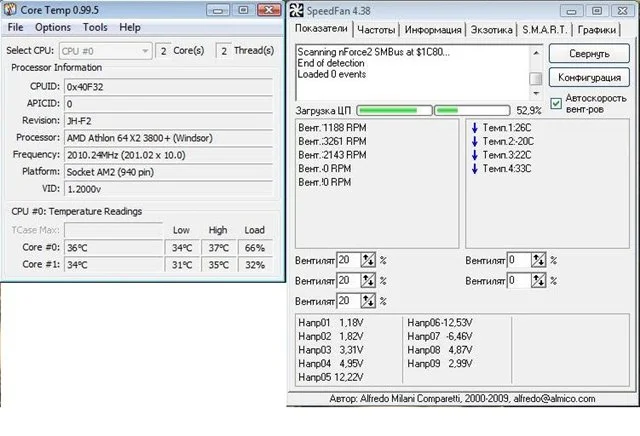Click the second CPU load progress bar
The image size is (640, 436).
[472, 110]
